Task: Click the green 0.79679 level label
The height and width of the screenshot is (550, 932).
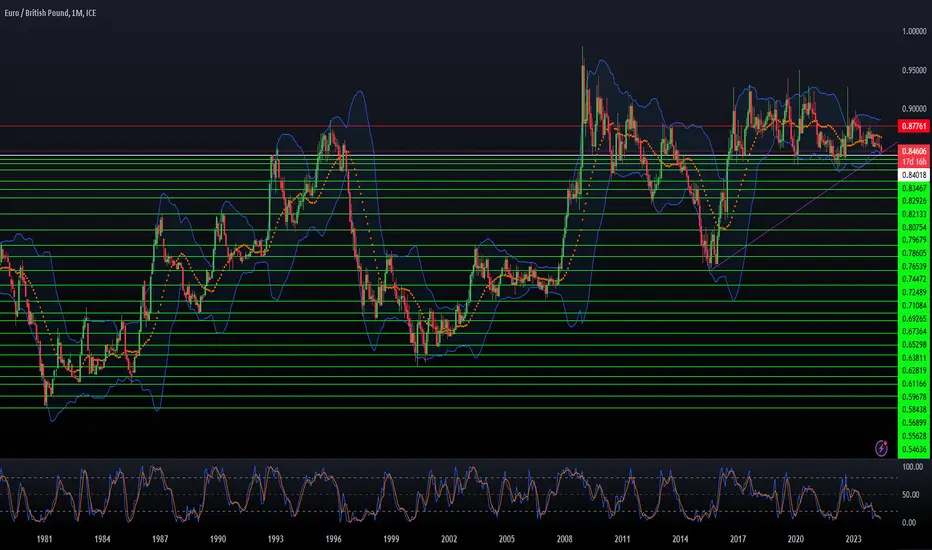Action: click(914, 240)
